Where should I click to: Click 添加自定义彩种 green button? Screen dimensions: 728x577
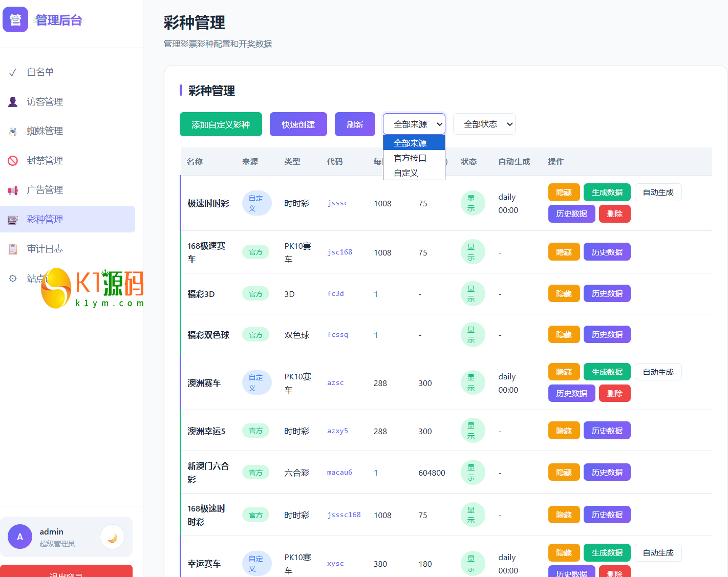coord(221,124)
